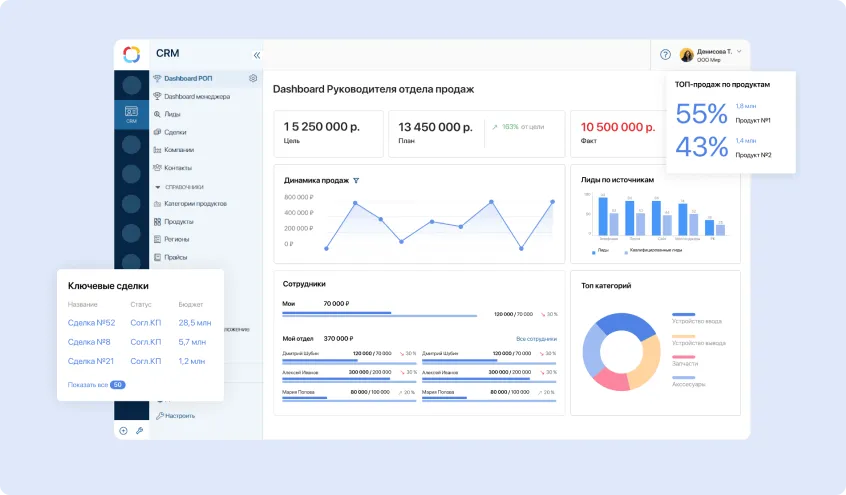Collapse the CRM sidebar with double chevron
846x495 pixels.
[256, 55]
